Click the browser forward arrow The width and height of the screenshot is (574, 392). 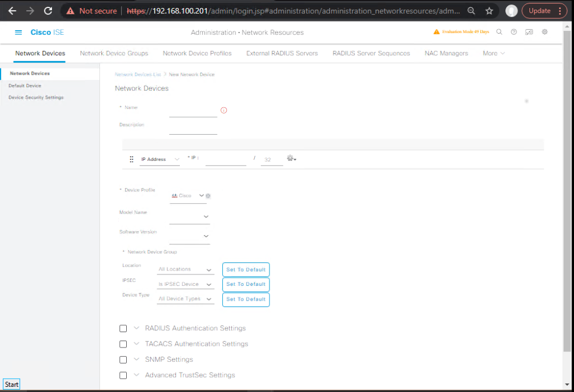click(30, 11)
